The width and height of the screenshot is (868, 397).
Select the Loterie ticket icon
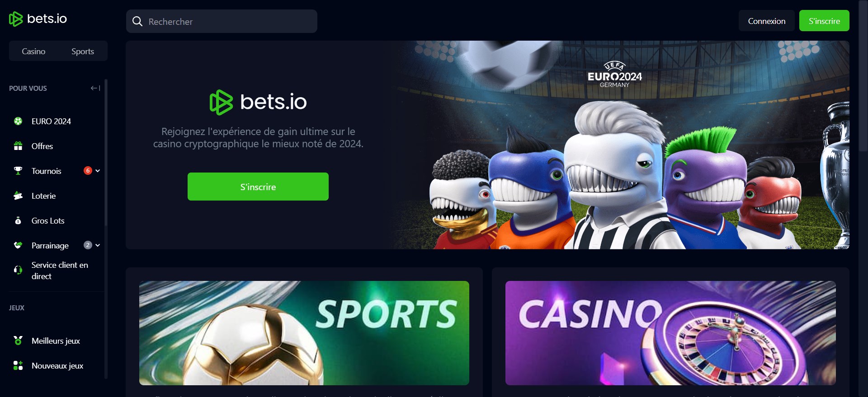coord(18,196)
